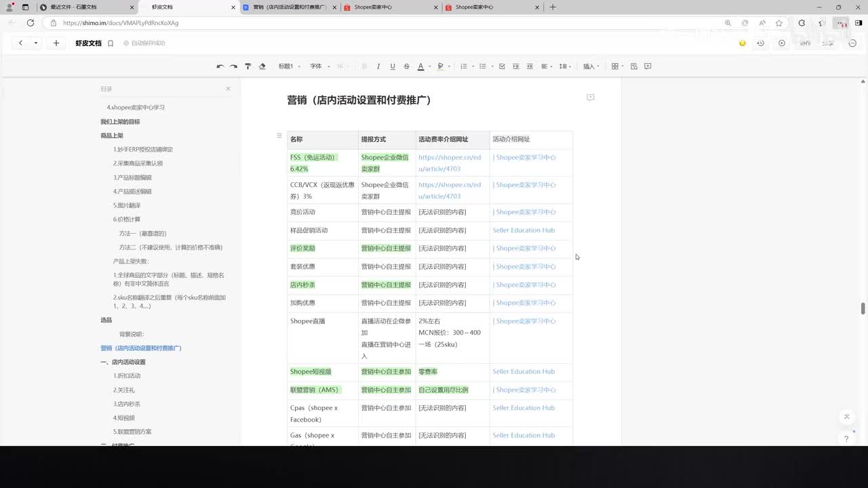Open 我们上架的目标 in outline
This screenshot has height=488, width=868.
120,122
